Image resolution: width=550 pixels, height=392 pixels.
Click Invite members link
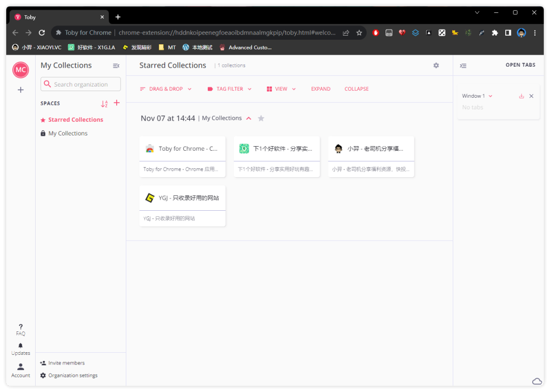pyautogui.click(x=66, y=363)
